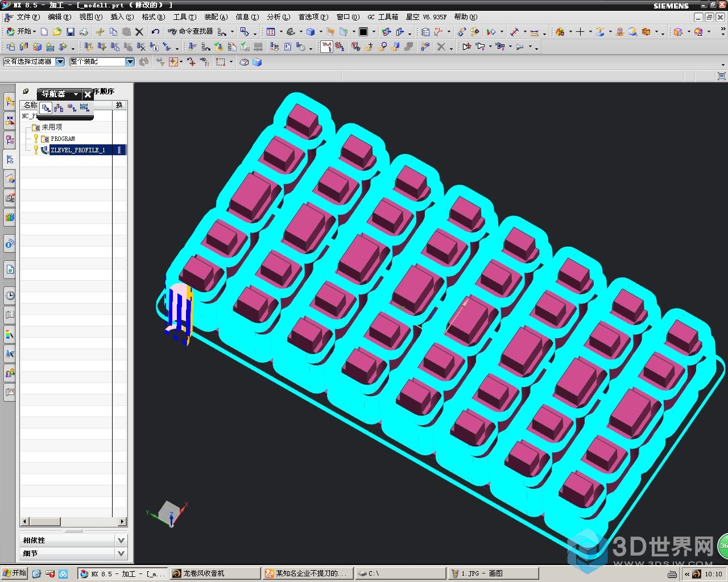Select the ZLEVEL_PROFILE_1 operation
The image size is (728, 582).
[78, 150]
